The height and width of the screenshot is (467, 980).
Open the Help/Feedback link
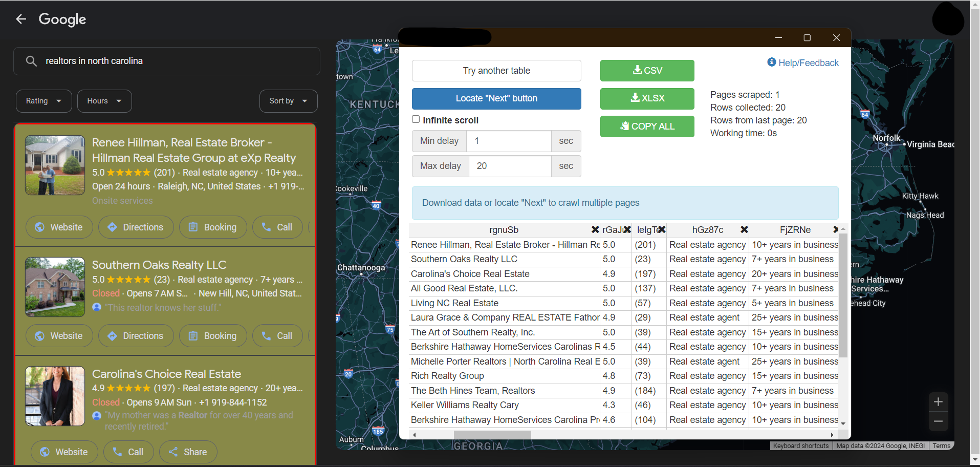[x=803, y=63]
